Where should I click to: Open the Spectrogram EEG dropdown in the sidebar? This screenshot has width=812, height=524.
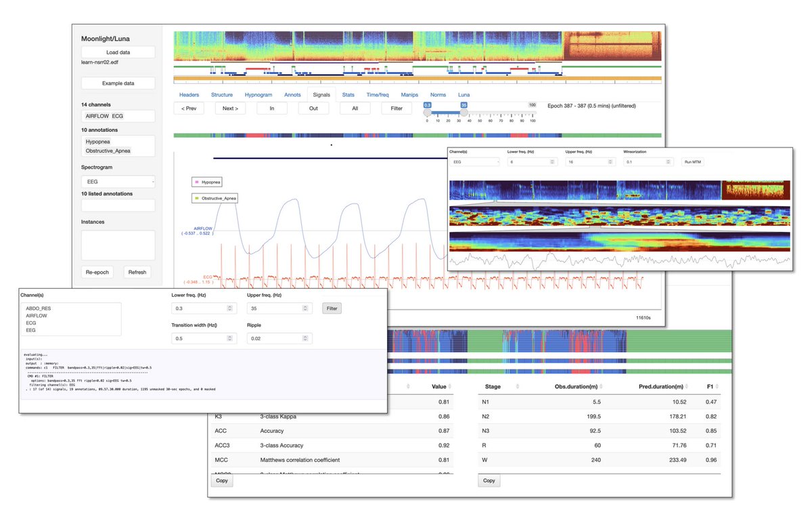click(x=118, y=181)
